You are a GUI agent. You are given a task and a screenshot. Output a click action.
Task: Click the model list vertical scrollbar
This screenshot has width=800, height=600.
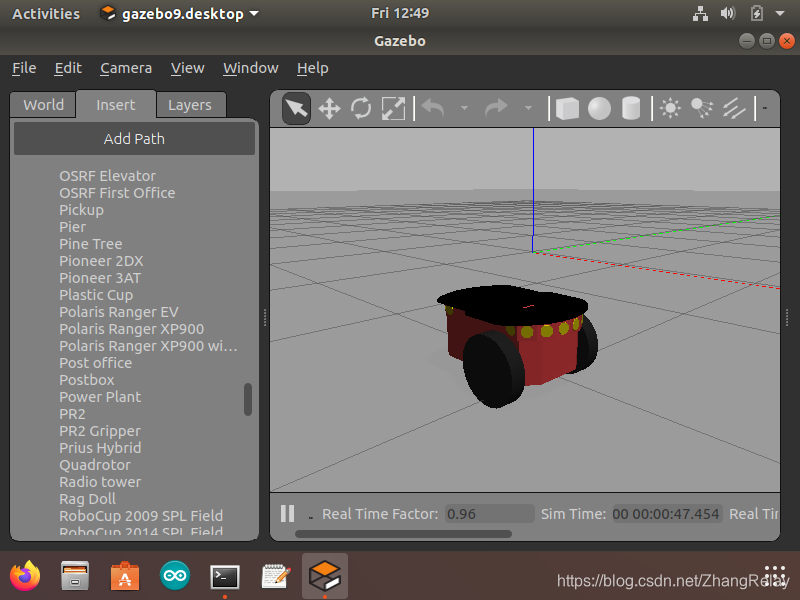[248, 399]
